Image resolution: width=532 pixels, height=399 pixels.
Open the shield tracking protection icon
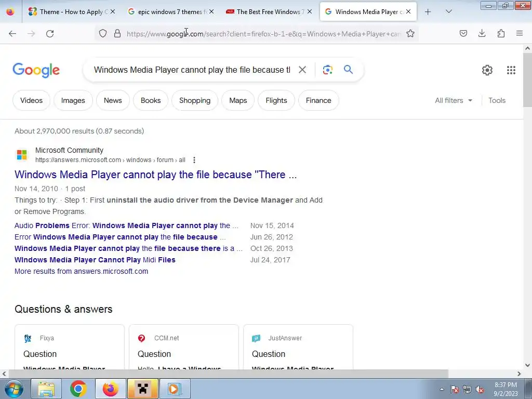click(x=103, y=33)
